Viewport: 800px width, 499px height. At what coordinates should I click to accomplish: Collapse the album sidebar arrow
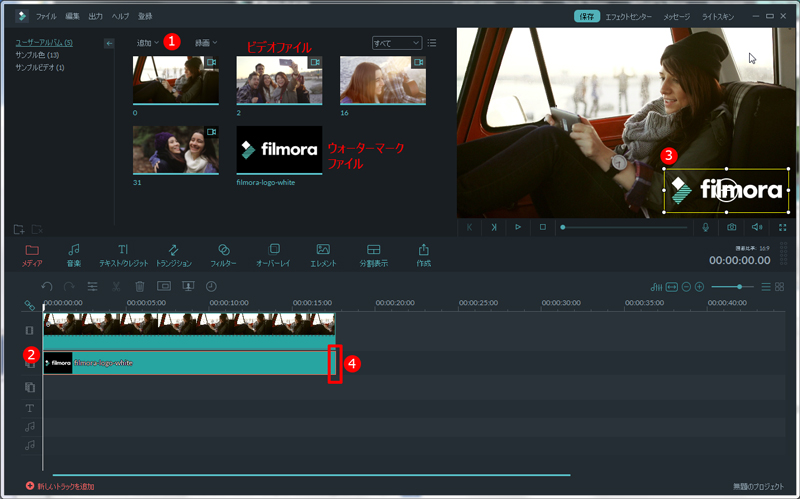click(109, 43)
